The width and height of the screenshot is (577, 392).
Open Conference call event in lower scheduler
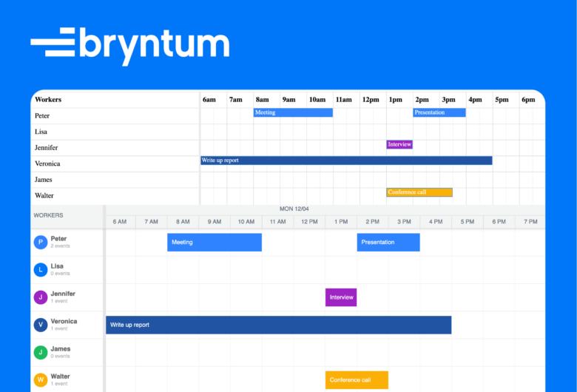coord(357,380)
